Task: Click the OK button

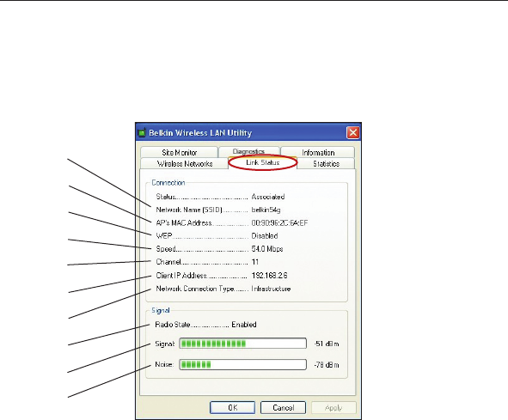Action: tap(232, 407)
